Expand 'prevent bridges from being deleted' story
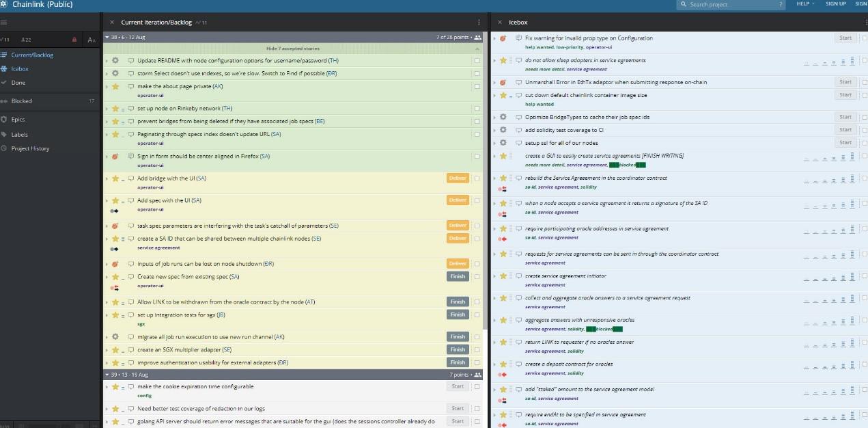Screen dimensions: 868x428 tap(107, 121)
